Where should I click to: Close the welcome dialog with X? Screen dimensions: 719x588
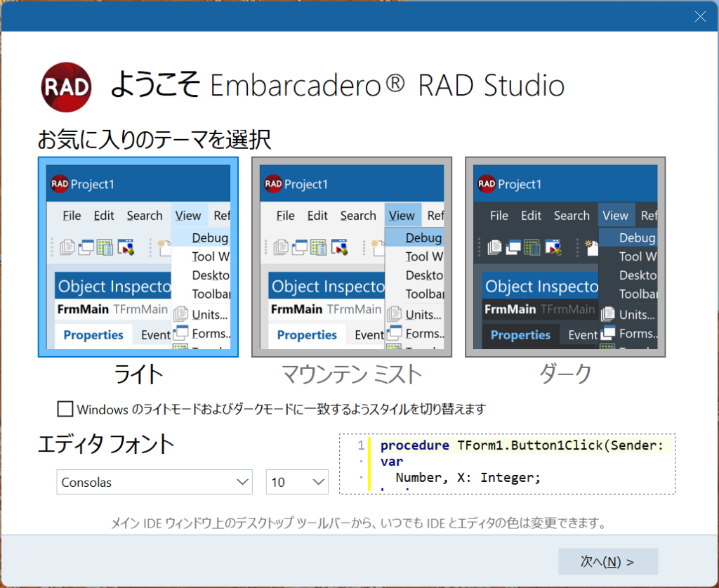click(700, 17)
